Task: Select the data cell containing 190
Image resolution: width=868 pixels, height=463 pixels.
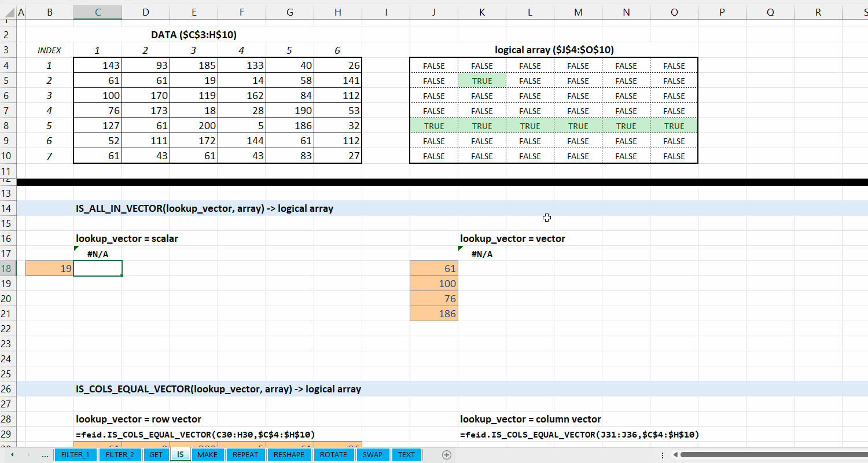Action: click(290, 111)
